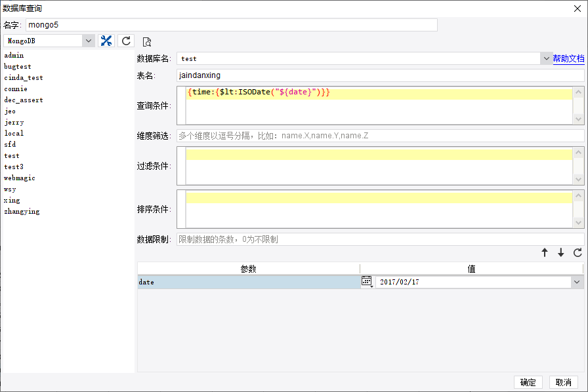The image size is (588, 392).
Task: Click the 取消 button
Action: 563,383
